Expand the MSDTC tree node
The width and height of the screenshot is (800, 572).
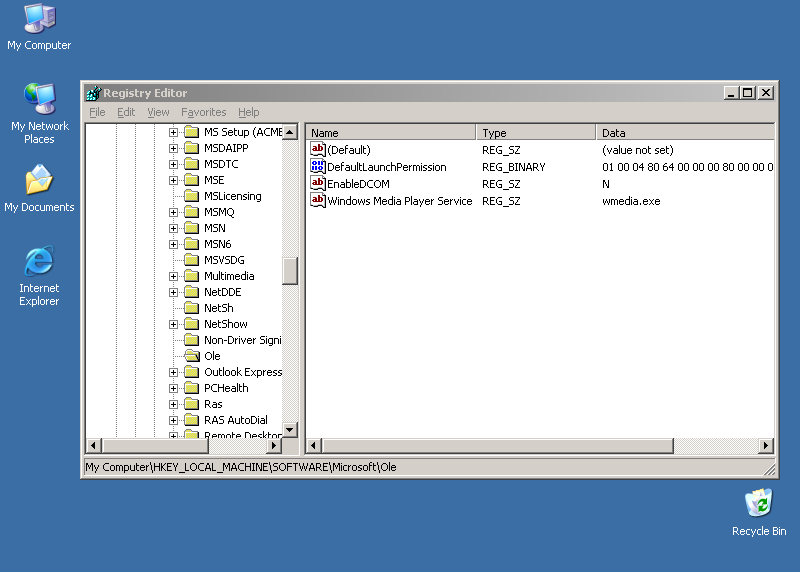pyautogui.click(x=173, y=164)
